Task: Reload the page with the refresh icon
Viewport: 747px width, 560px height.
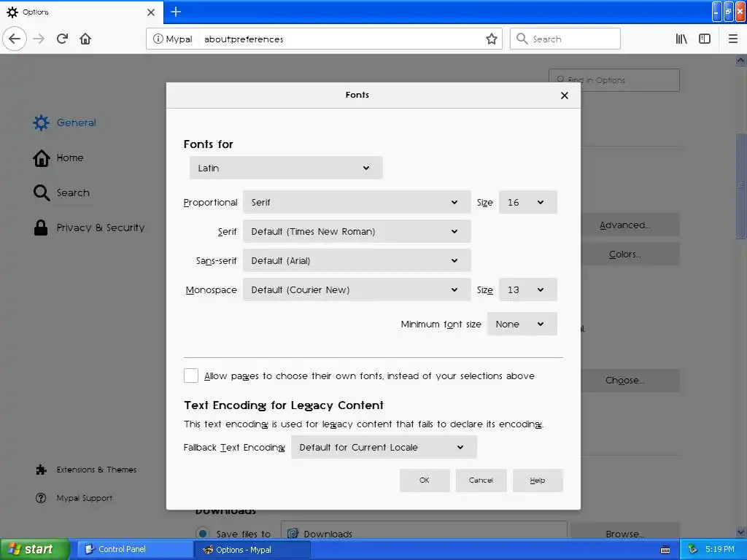Action: [63, 39]
